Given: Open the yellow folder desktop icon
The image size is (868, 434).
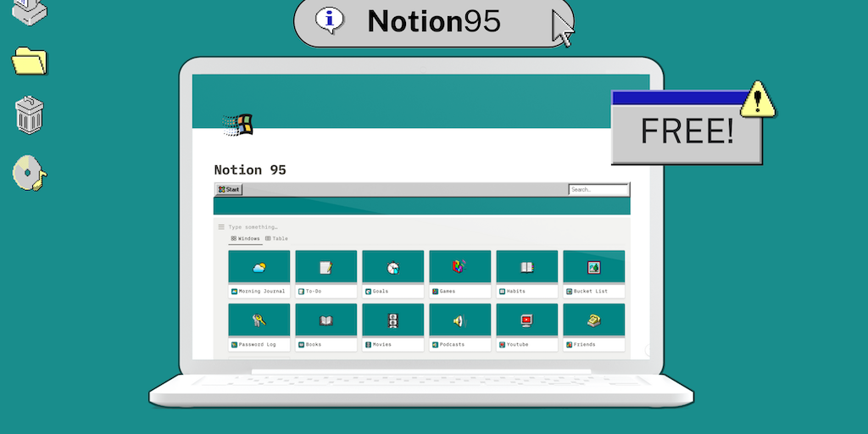Looking at the screenshot, I should [30, 61].
